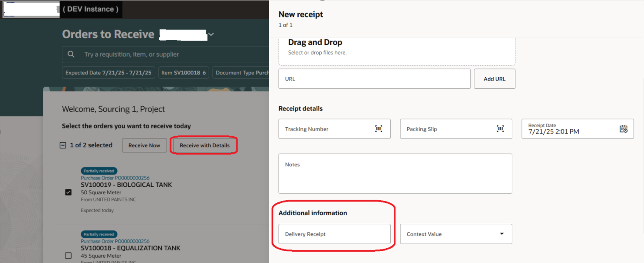Click the 'Expected today' text
Image resolution: width=644 pixels, height=263 pixels.
(x=97, y=210)
